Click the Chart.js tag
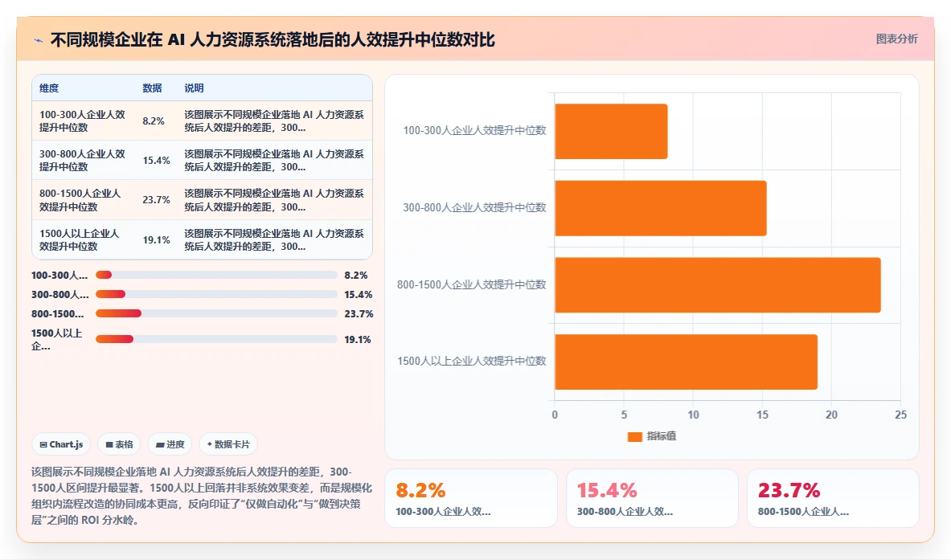 pos(61,444)
